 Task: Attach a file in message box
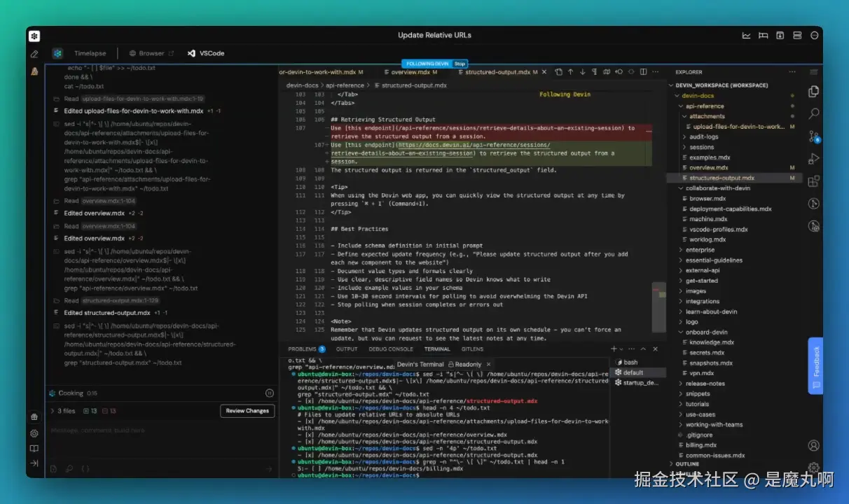(53, 468)
